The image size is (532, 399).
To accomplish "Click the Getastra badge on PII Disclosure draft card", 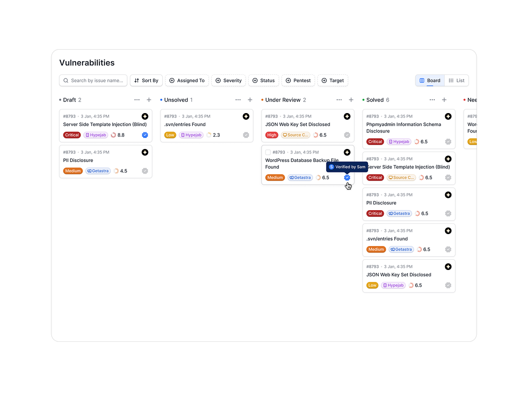I will pyautogui.click(x=98, y=171).
